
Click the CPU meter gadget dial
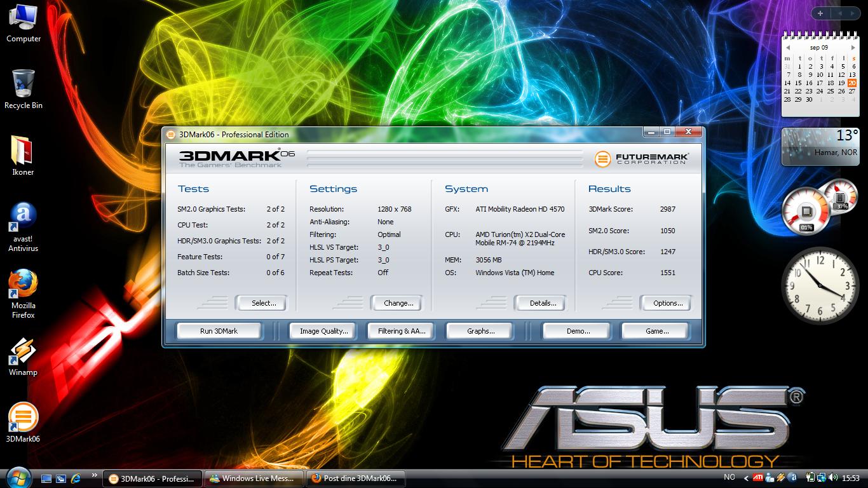click(806, 210)
